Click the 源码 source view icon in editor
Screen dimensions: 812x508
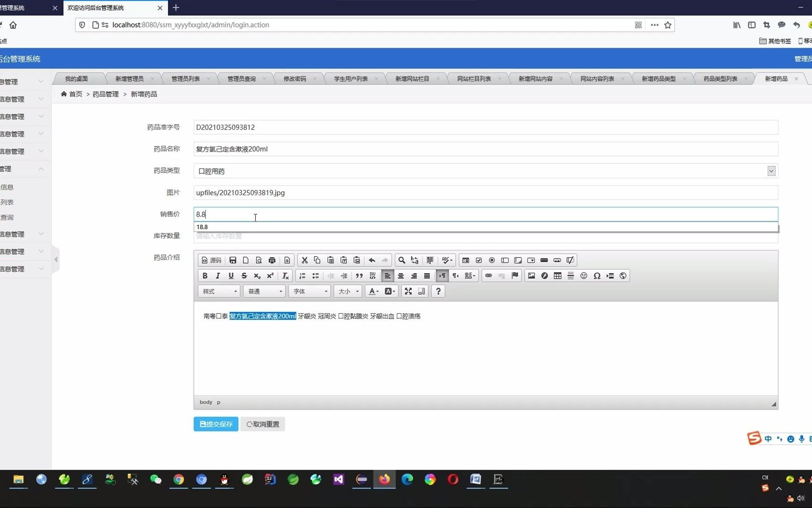pyautogui.click(x=211, y=260)
